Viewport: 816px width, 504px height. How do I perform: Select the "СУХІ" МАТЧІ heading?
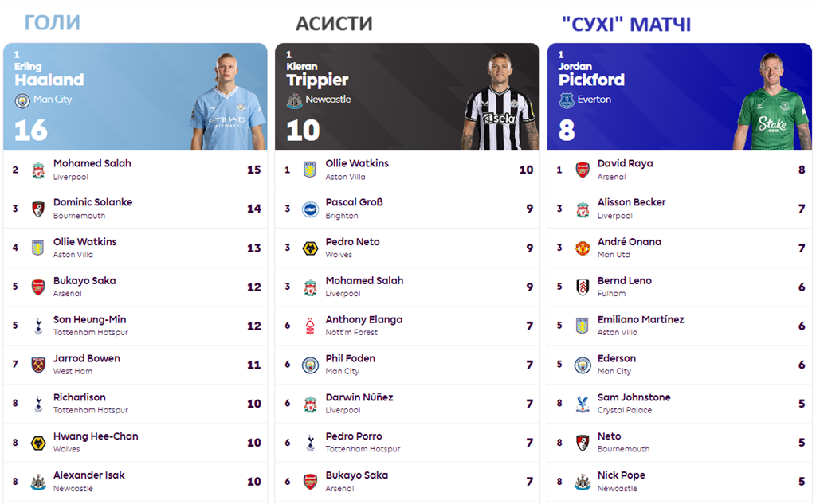(626, 25)
